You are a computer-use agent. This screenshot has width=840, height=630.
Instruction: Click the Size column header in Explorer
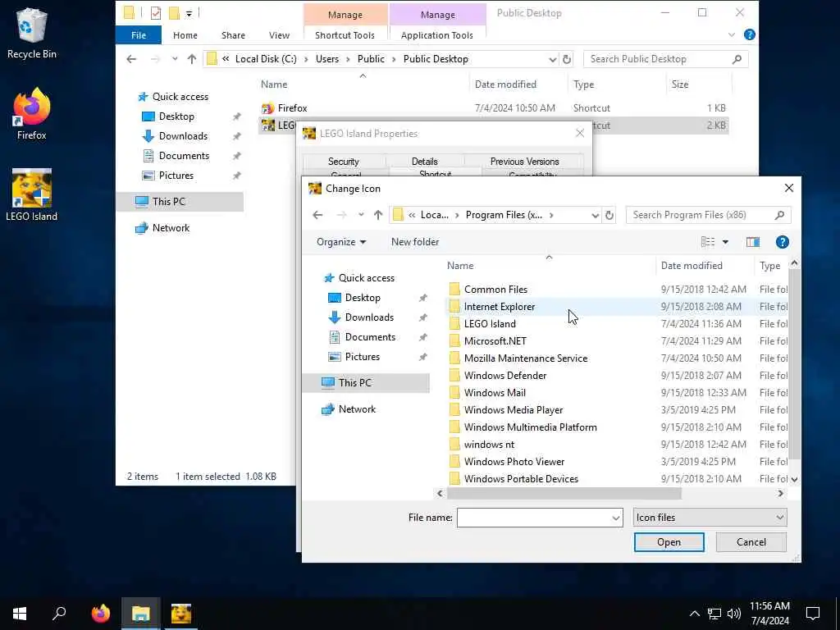tap(680, 84)
